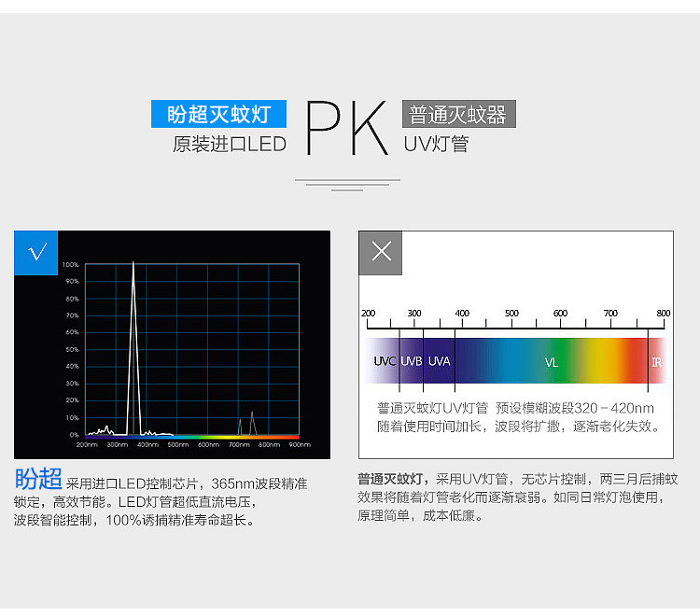Viewport: 700px width, 616px height.
Task: Click the 随着使用时间加长 caption line
Action: [x=519, y=427]
